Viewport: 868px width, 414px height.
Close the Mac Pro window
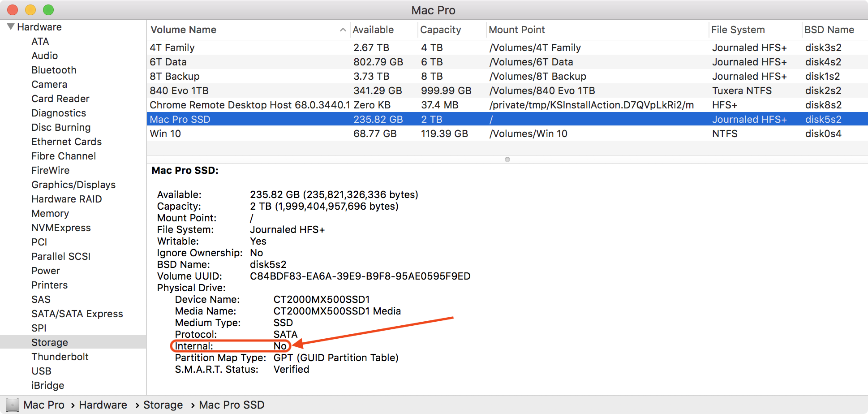[x=13, y=10]
